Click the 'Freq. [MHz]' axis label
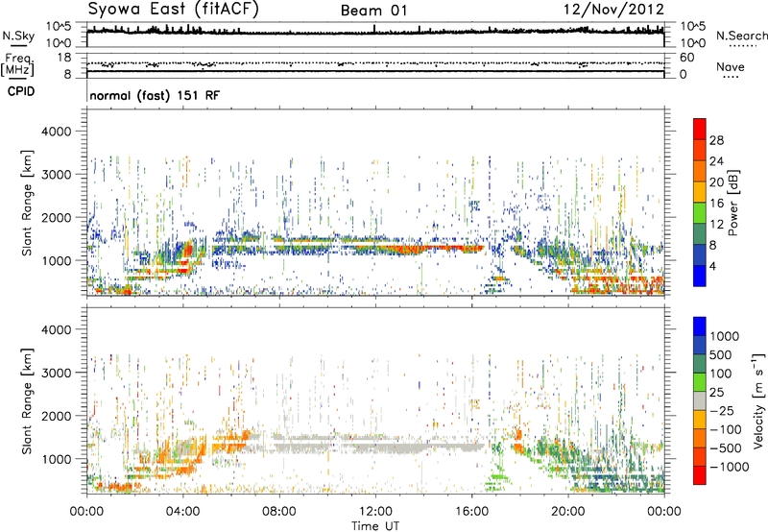768x532 pixels. coord(17,65)
